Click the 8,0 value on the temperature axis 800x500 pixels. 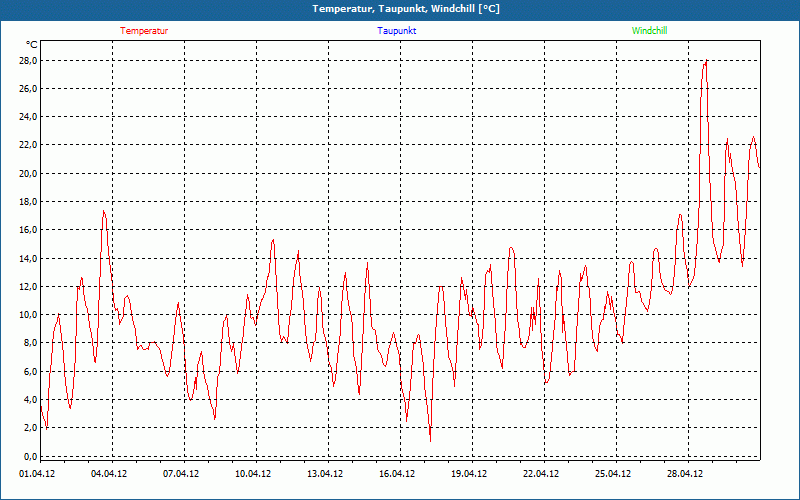coord(30,343)
